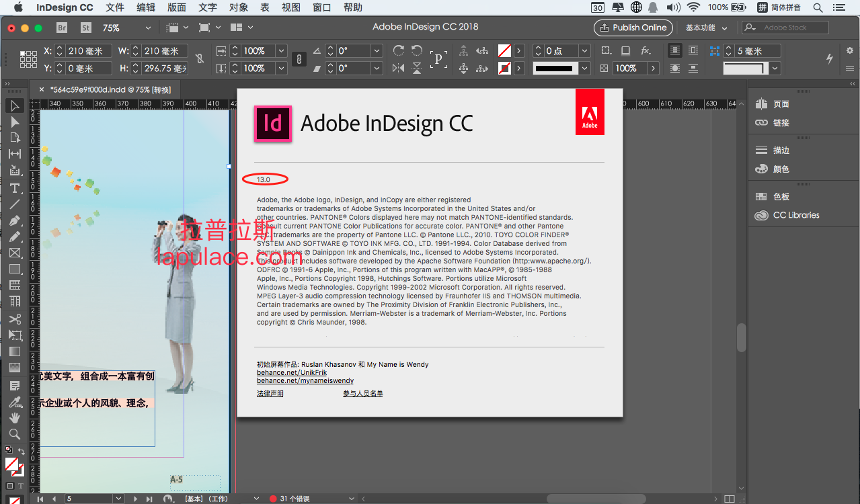Activate the Zoom tool magnifier
Screen dimensions: 860x504
[x=15, y=433]
